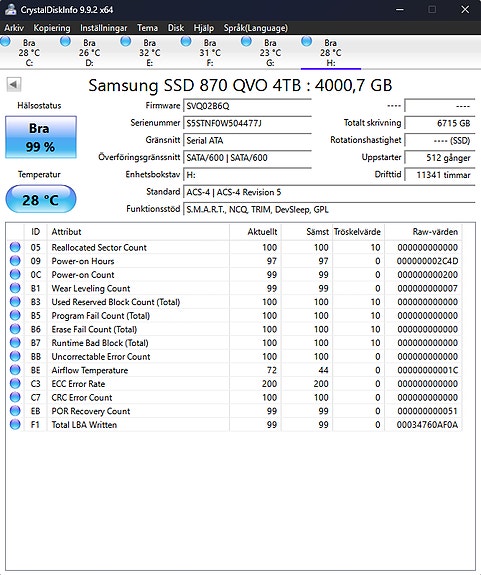Select the Airflow Temperature attribute name
481x575 pixels.
[x=90, y=370]
